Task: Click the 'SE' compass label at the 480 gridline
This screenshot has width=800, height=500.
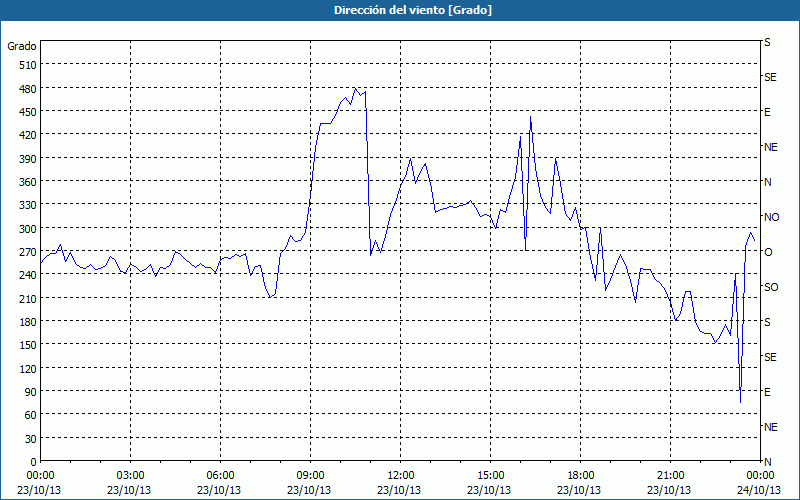Action: tap(770, 77)
